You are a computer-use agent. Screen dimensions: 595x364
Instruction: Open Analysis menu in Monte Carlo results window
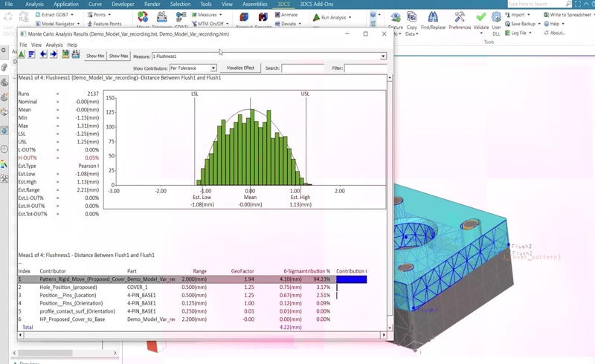pos(54,45)
